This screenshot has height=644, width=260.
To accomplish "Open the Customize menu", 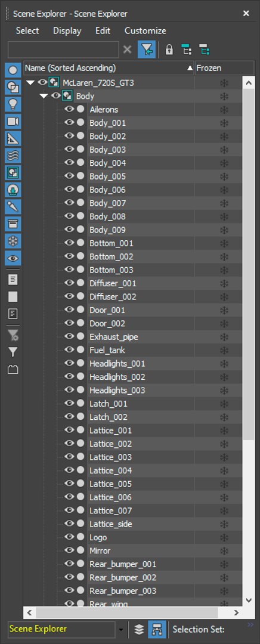I will pyautogui.click(x=146, y=31).
